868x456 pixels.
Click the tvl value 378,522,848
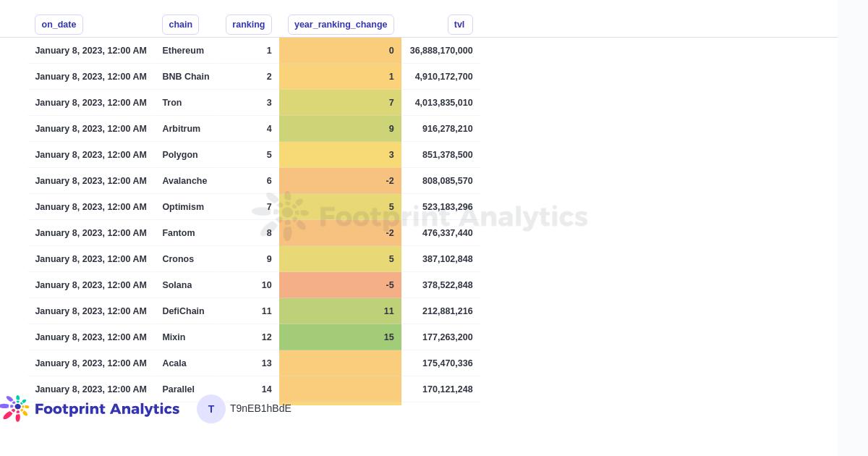pos(448,285)
